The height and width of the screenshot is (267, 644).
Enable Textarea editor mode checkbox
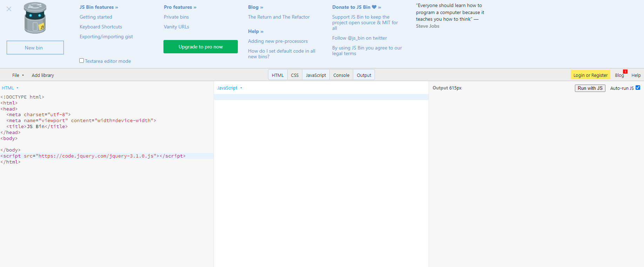pos(82,61)
